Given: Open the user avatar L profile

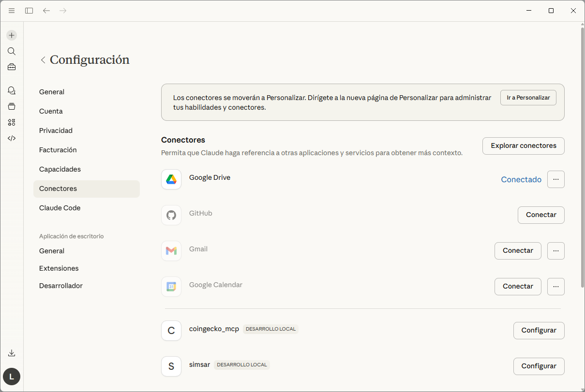Looking at the screenshot, I should (12, 377).
